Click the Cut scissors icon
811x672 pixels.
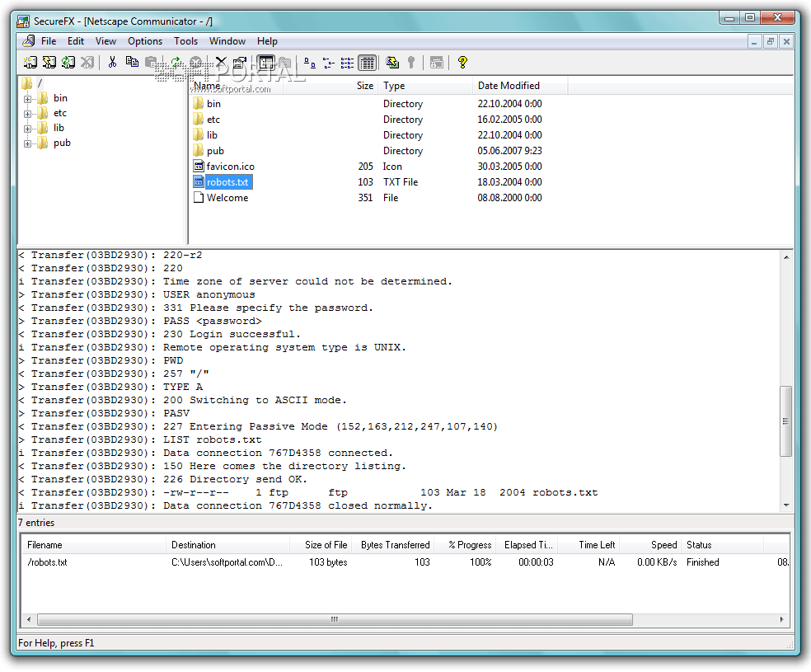tap(112, 63)
